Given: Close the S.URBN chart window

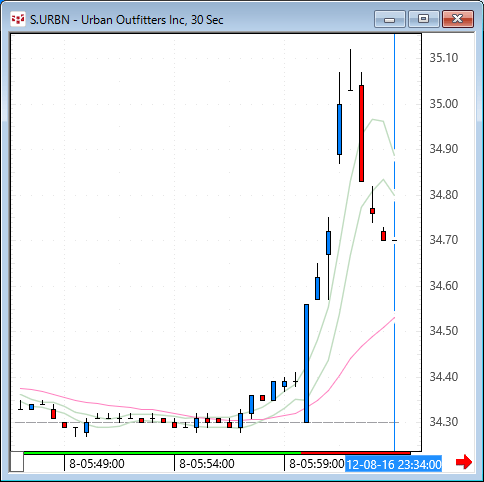Looking at the screenshot, I should (458, 19).
